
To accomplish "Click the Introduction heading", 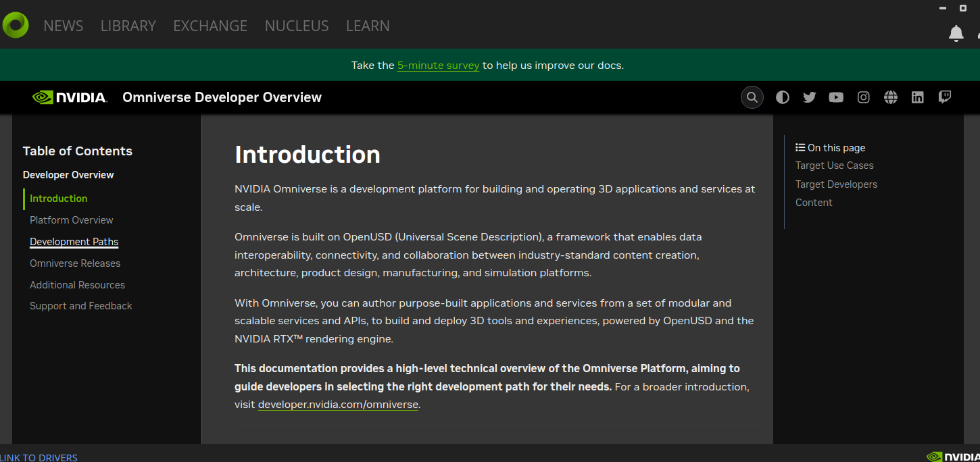I will [x=308, y=155].
